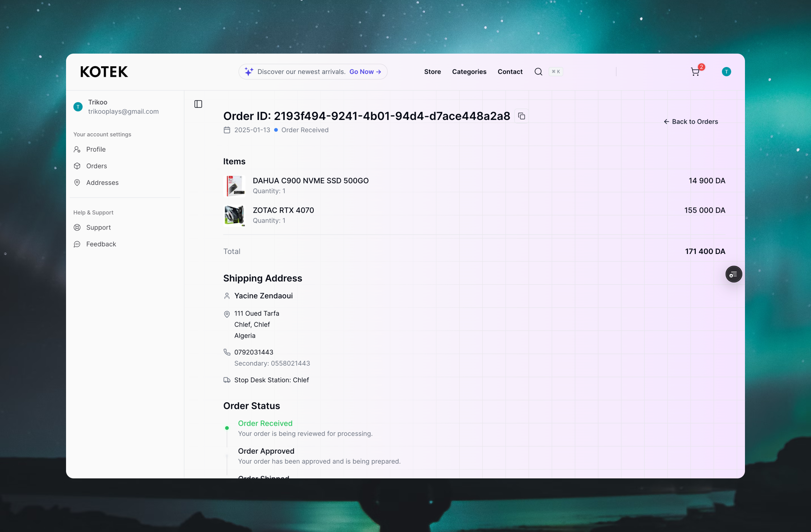Open Profile settings
Image resolution: width=811 pixels, height=532 pixels.
coord(96,149)
